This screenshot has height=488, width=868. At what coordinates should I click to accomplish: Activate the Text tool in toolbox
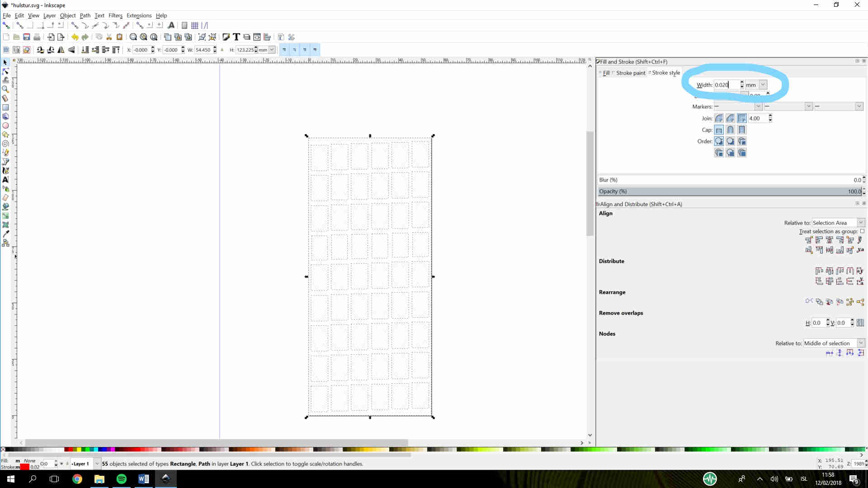pos(5,180)
